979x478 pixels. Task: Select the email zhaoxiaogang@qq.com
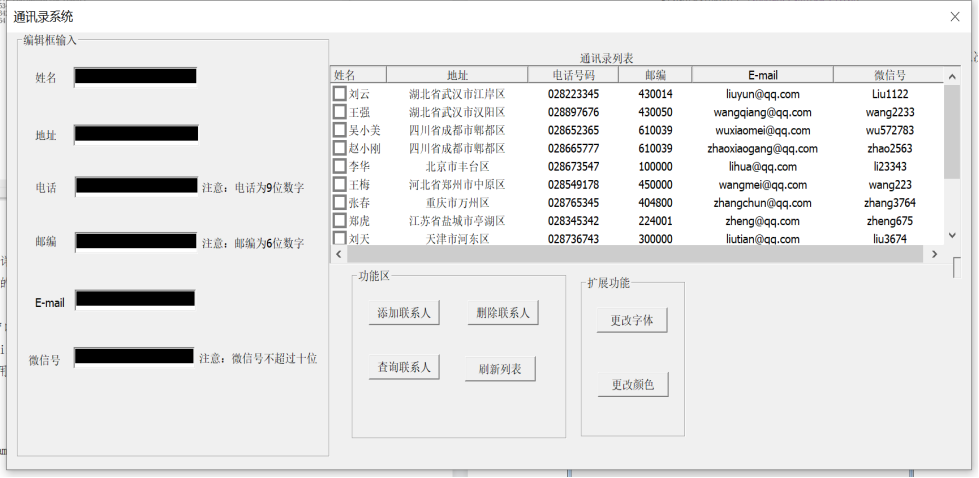click(x=762, y=149)
